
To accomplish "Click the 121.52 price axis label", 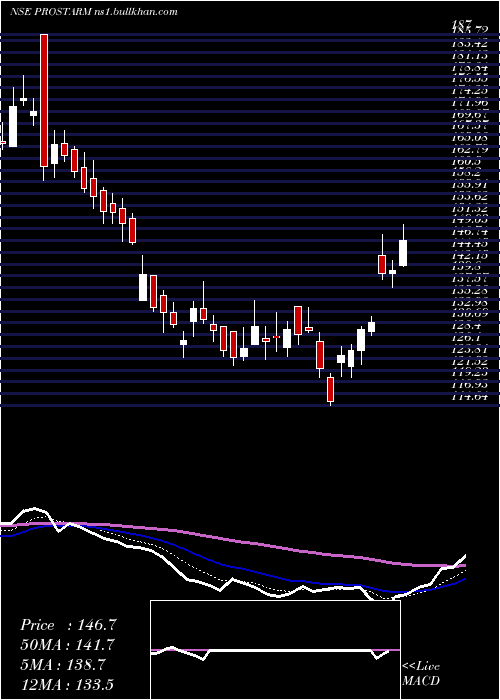I will 469,361.
